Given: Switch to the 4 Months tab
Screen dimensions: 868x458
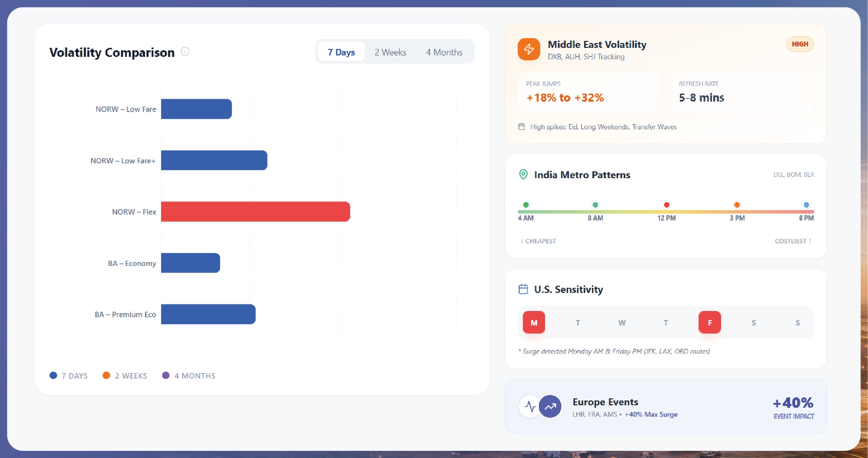Looking at the screenshot, I should click(x=444, y=52).
